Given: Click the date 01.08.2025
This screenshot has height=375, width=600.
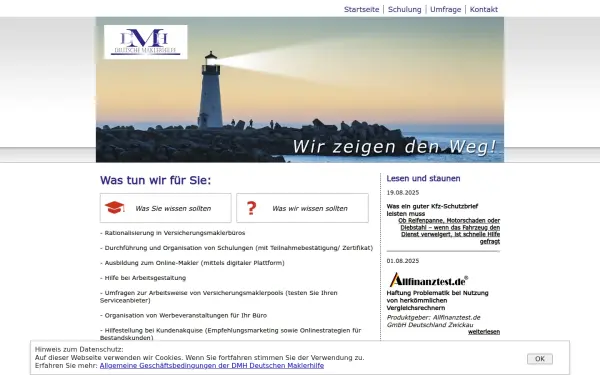Looking at the screenshot, I should pos(403,261).
